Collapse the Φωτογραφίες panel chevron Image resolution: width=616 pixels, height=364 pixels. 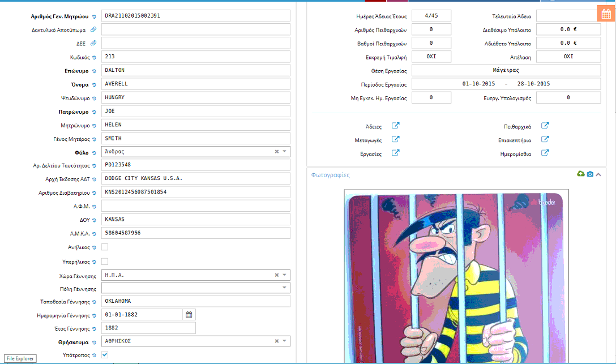coord(598,174)
